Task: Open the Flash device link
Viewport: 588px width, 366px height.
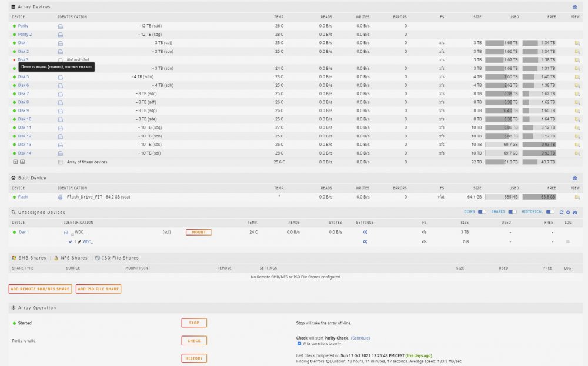Action: 23,197
